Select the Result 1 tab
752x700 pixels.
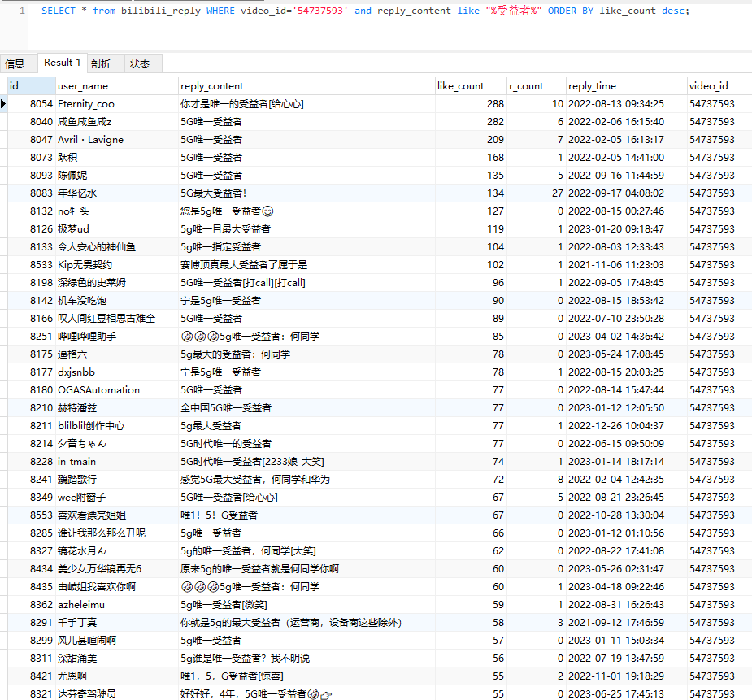tap(63, 63)
